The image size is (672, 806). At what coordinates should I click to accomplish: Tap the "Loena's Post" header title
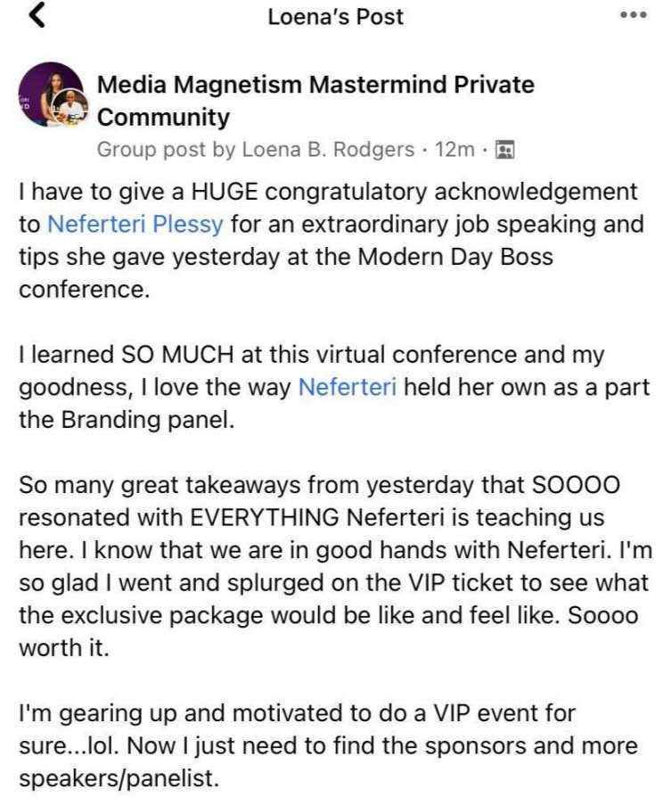tap(336, 16)
